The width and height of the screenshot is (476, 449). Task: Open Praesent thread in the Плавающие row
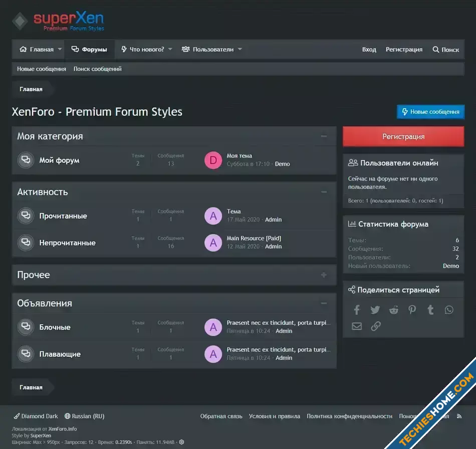pyautogui.click(x=279, y=349)
